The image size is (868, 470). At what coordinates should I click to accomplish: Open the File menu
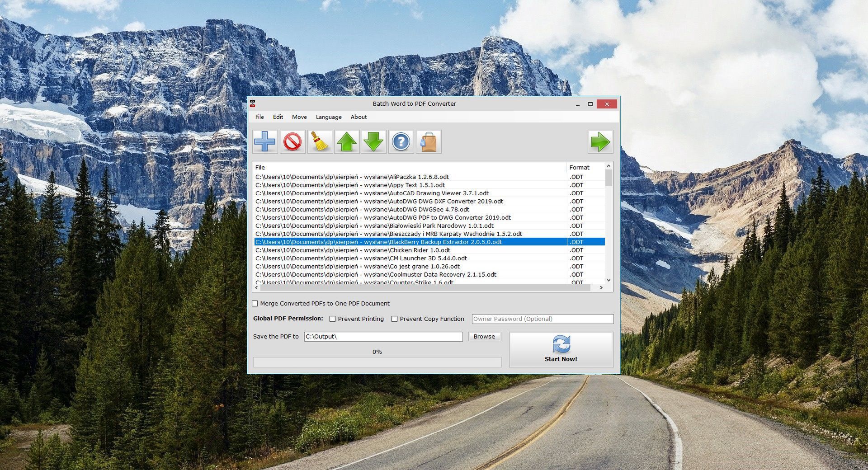click(259, 117)
